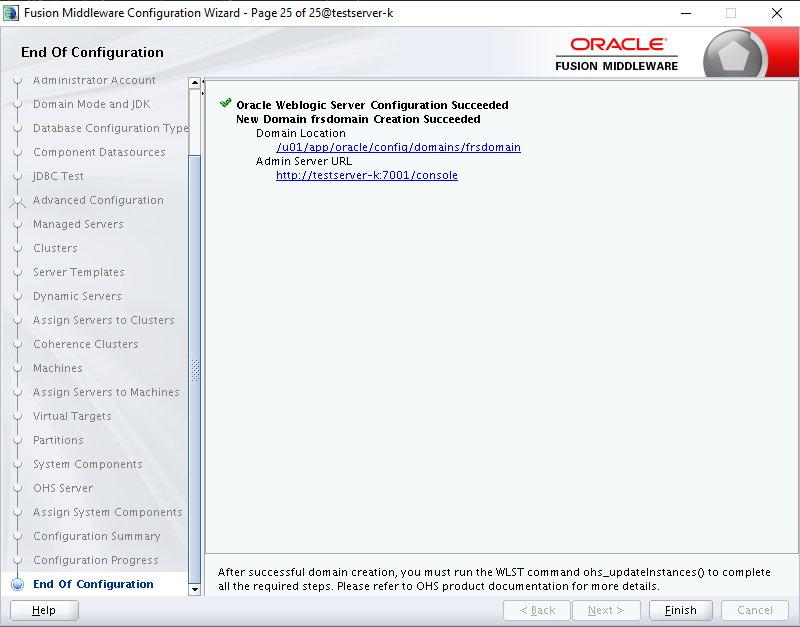The image size is (800, 627).
Task: Select Advanced Configuration step
Action: coord(98,200)
